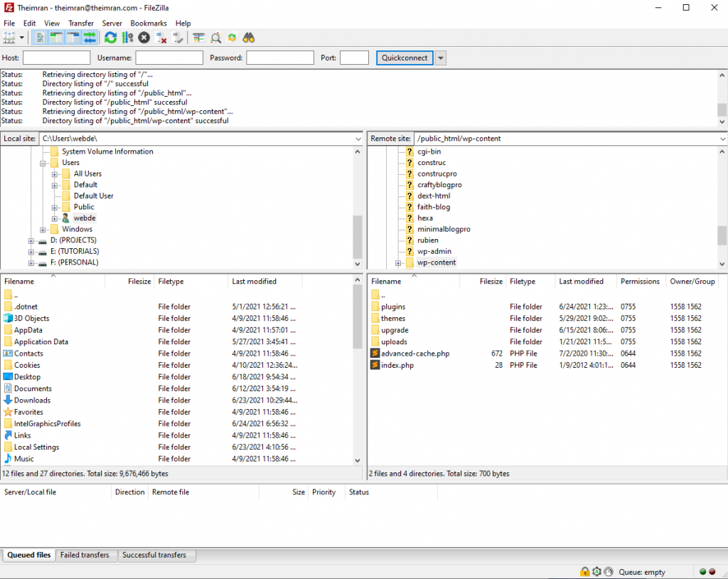728x579 pixels.
Task: Open the Site Manager icon
Action: tap(9, 38)
